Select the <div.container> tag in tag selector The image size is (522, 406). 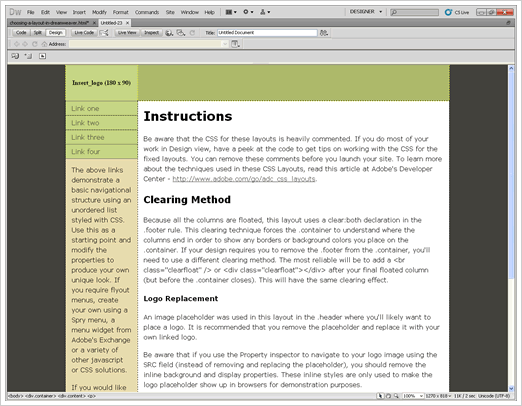pyautogui.click(x=39, y=396)
